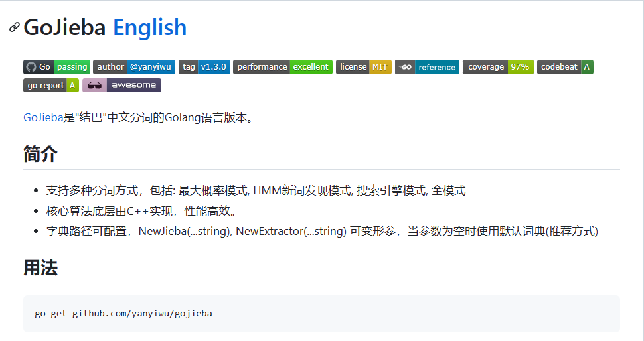
Task: Open the author @yanyiwu badge
Action: 134,67
